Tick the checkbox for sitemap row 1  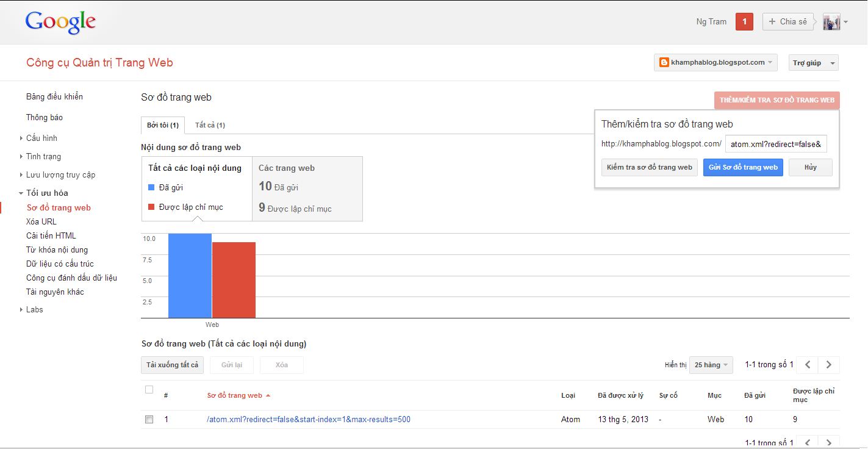tap(149, 420)
